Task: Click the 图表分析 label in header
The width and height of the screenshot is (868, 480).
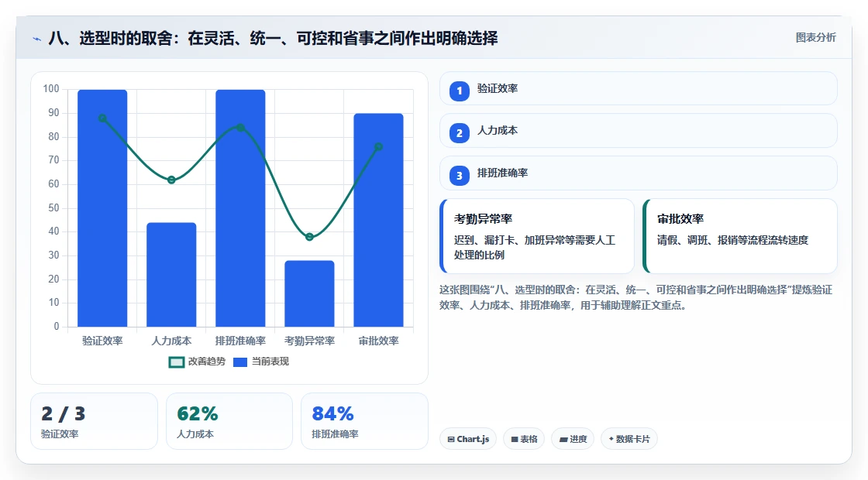Action: pyautogui.click(x=815, y=38)
